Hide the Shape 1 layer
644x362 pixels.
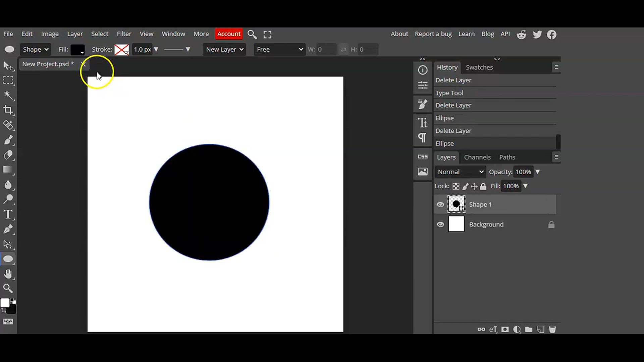click(440, 204)
